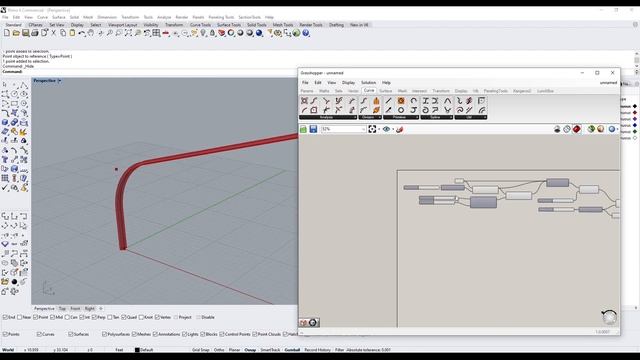Click the Undo arrow icon
The height and width of the screenshot is (360, 640).
click(82, 33)
